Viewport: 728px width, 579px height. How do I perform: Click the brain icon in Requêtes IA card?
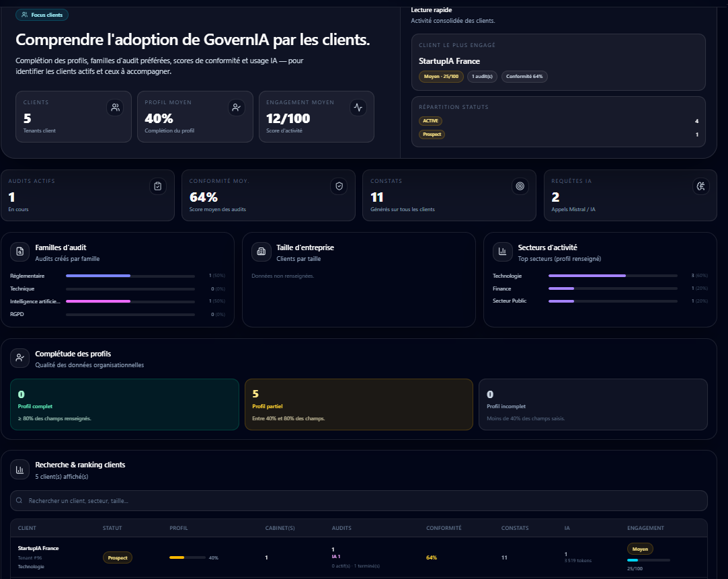click(700, 186)
